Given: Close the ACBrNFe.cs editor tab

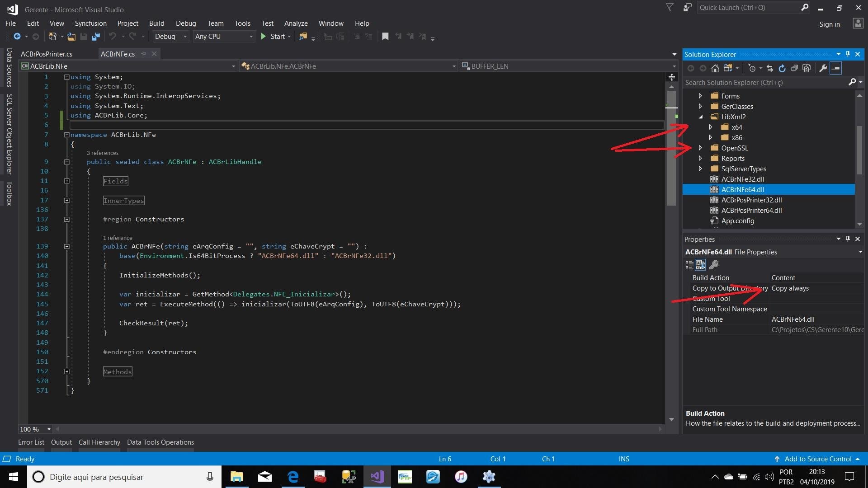Looking at the screenshot, I should 154,54.
